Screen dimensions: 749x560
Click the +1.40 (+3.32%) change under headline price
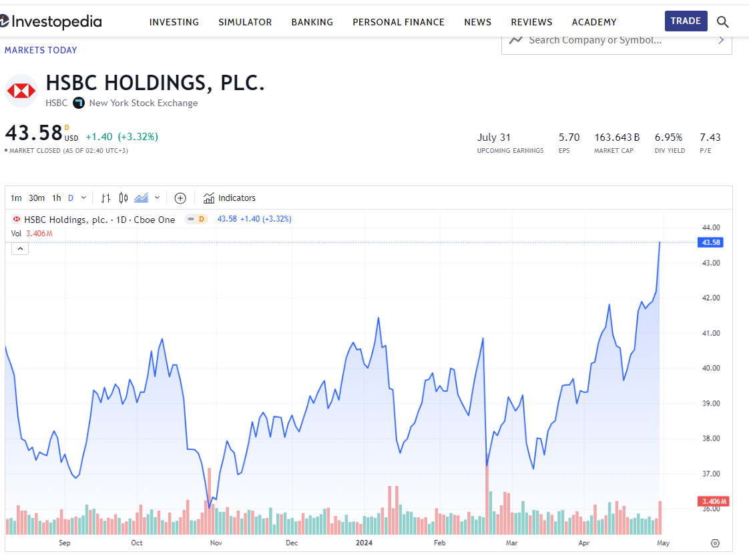coord(121,137)
